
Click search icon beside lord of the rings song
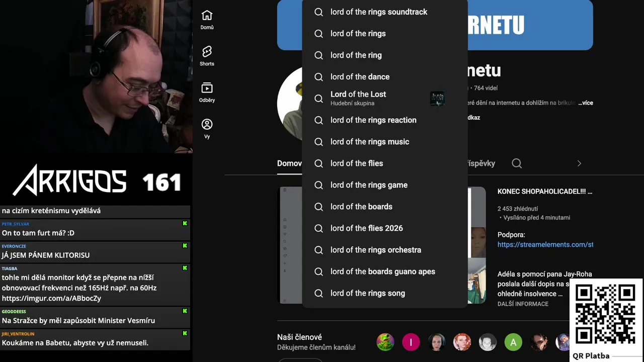click(x=318, y=293)
